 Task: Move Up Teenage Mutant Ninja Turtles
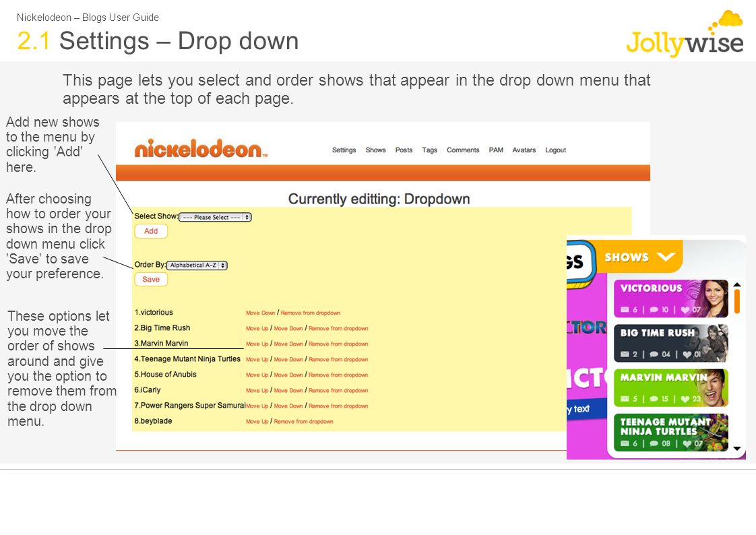point(257,359)
